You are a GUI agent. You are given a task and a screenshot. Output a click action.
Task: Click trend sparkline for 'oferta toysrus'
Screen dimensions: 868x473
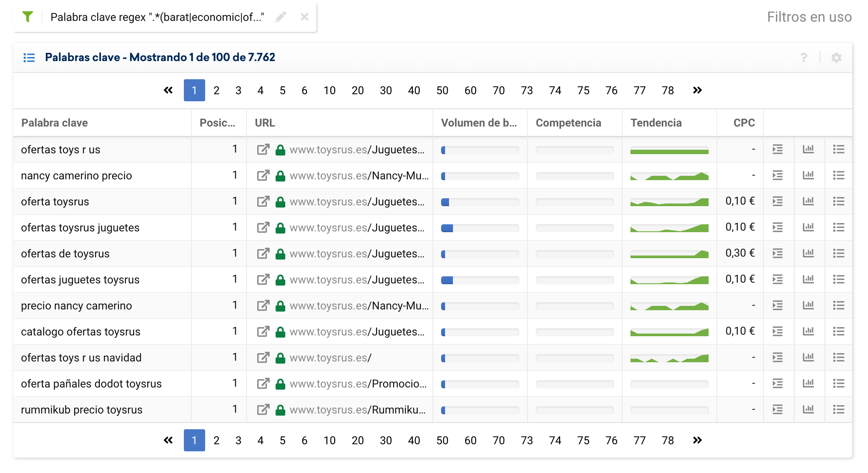[670, 202]
